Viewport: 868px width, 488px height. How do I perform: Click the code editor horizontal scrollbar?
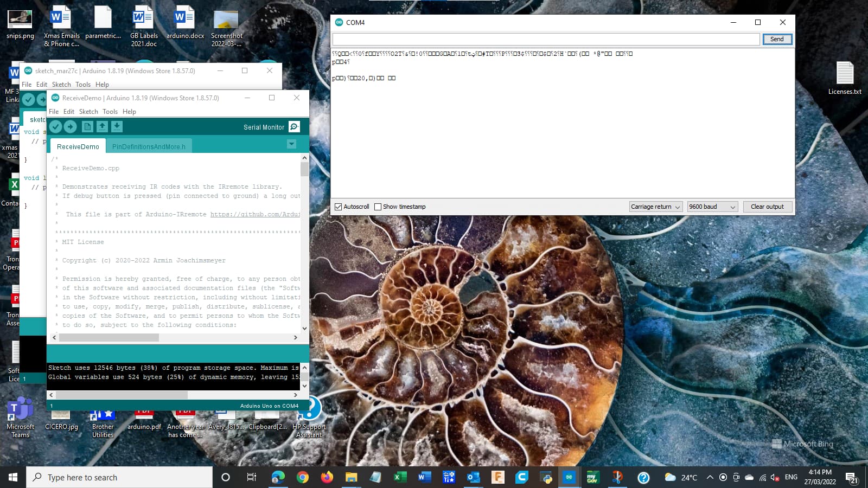pyautogui.click(x=175, y=337)
